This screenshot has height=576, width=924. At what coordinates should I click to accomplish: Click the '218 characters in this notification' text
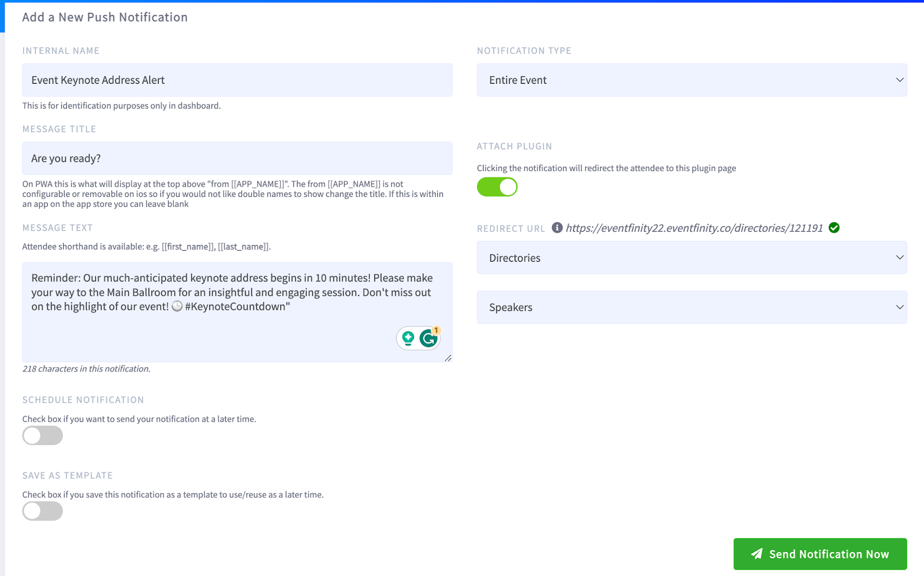[86, 369]
